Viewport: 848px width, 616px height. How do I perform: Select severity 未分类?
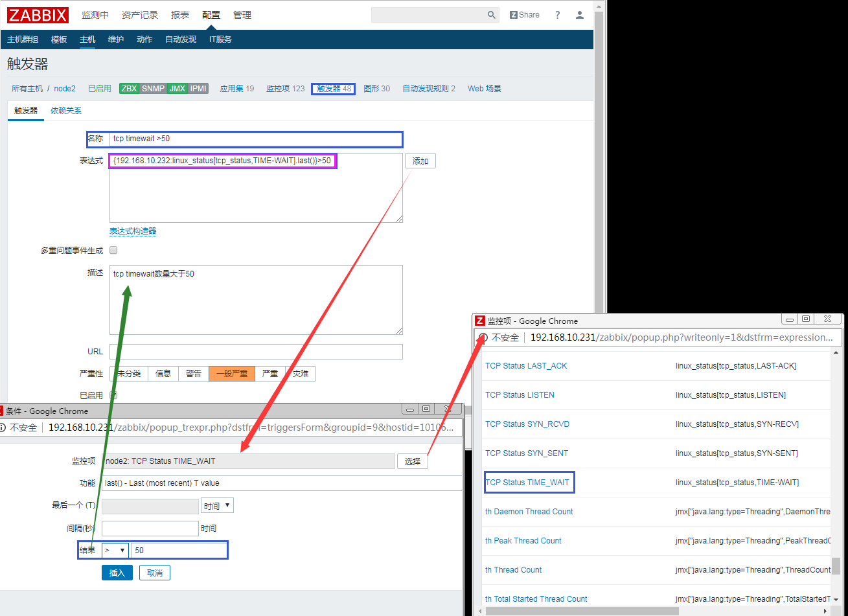[x=129, y=373]
